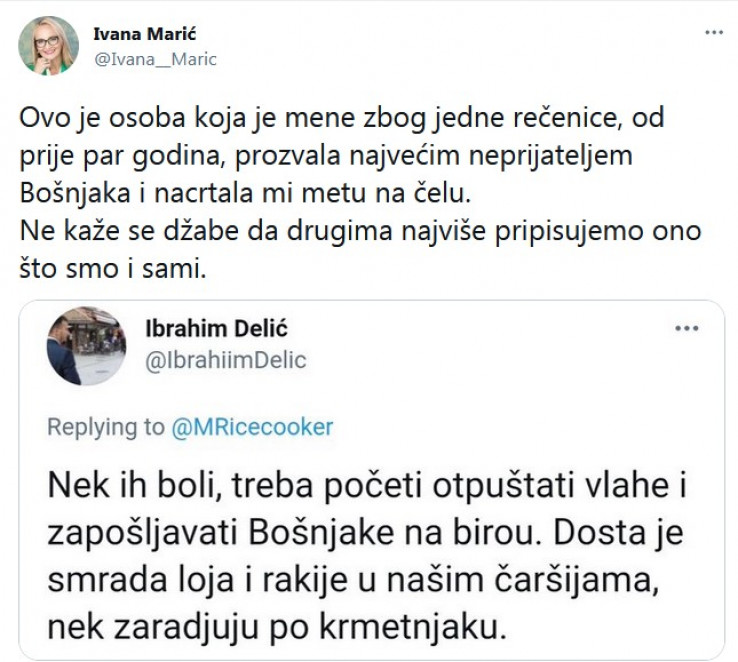This screenshot has height=662, width=738.
Task: Open the @IbrahiimDelic handle
Action: [x=226, y=360]
